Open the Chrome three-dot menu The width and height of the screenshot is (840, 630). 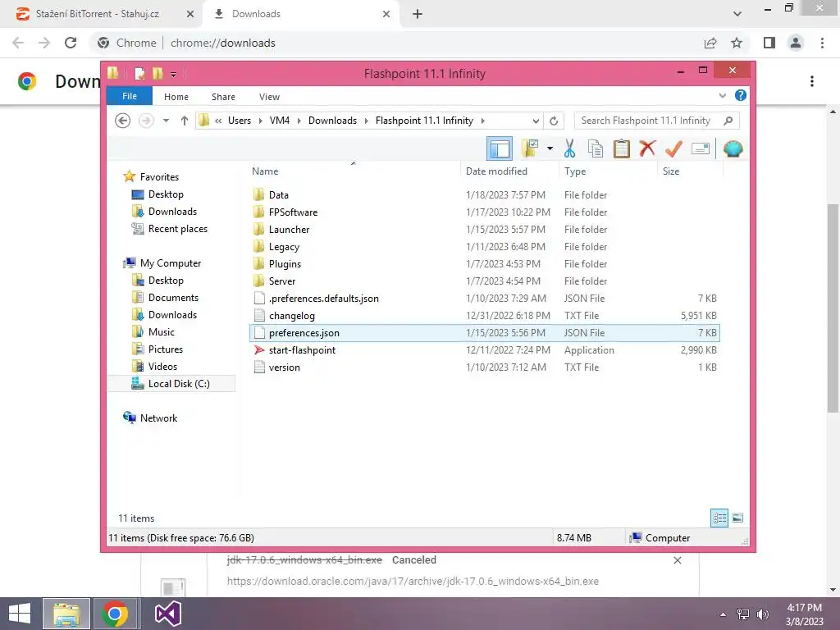pyautogui.click(x=822, y=43)
